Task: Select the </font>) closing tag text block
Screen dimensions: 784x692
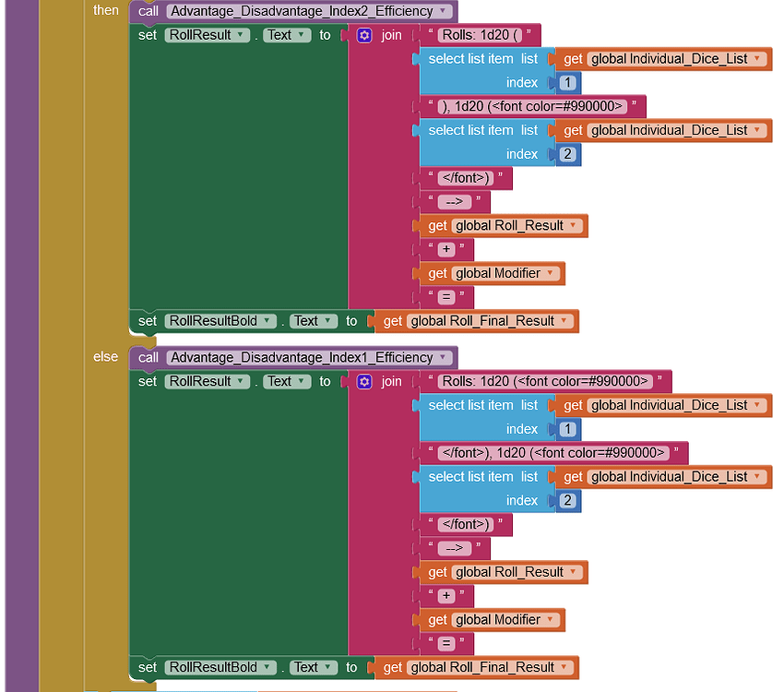Action: (x=466, y=178)
